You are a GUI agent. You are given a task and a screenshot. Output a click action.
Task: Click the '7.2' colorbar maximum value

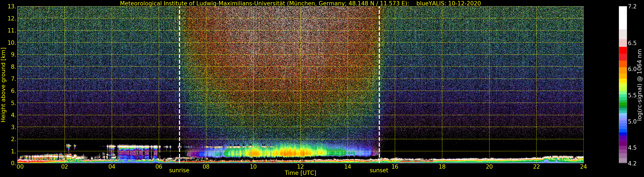(x=632, y=6)
